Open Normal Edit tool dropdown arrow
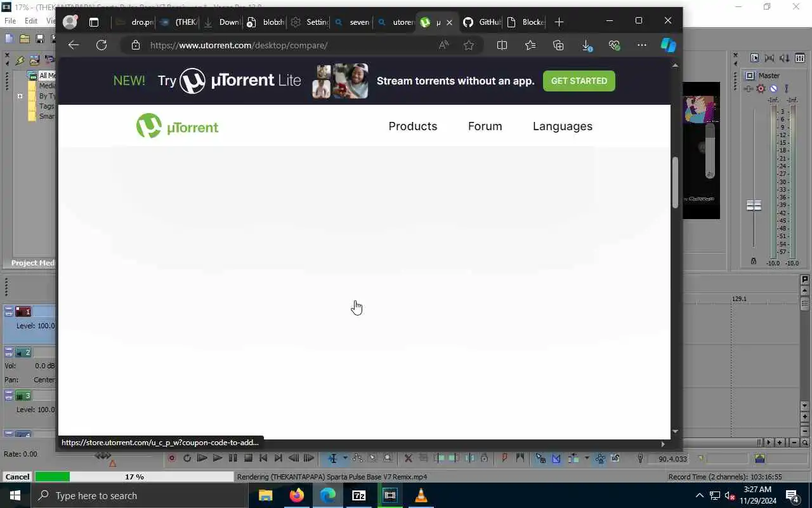812x508 pixels. click(x=345, y=458)
